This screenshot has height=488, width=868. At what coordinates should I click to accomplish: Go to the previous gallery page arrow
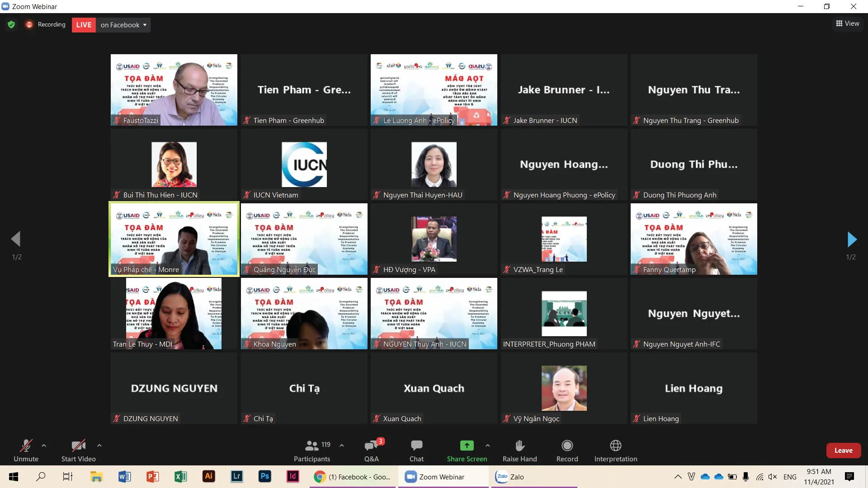[x=16, y=239]
